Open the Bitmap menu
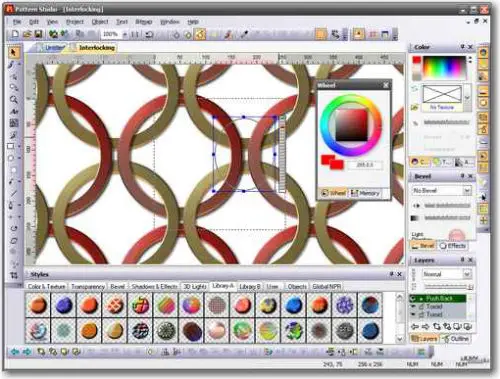Viewport: 500px width, 379px height. coord(144,22)
